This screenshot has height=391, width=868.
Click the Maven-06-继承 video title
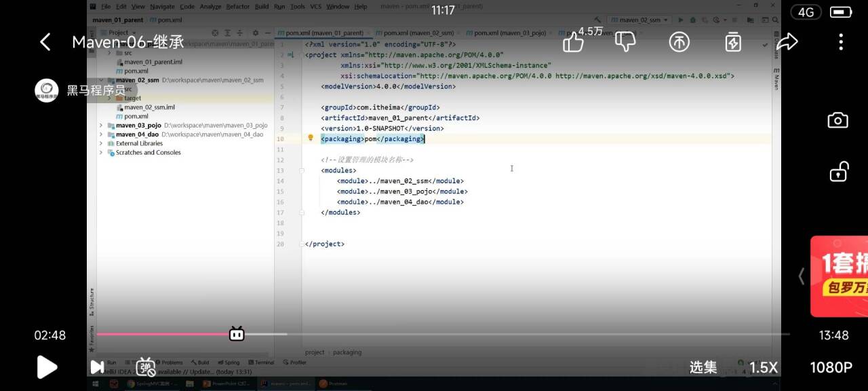coord(127,42)
